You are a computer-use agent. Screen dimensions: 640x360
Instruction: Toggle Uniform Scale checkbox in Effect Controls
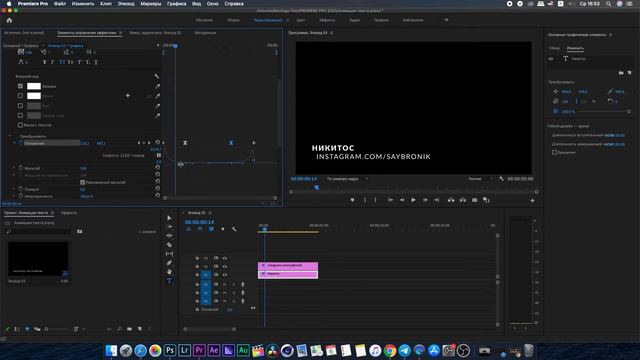pyautogui.click(x=82, y=182)
